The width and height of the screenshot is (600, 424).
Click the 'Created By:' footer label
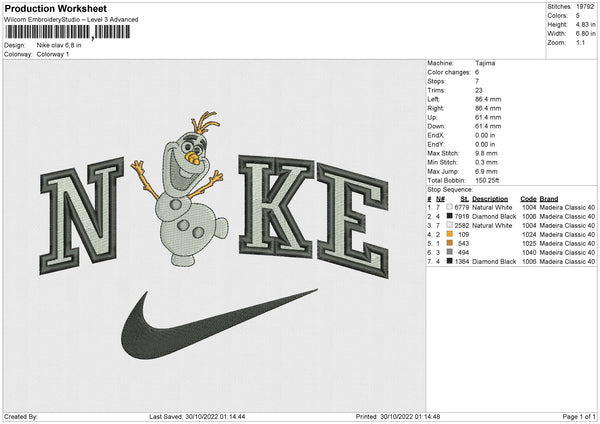tap(21, 416)
